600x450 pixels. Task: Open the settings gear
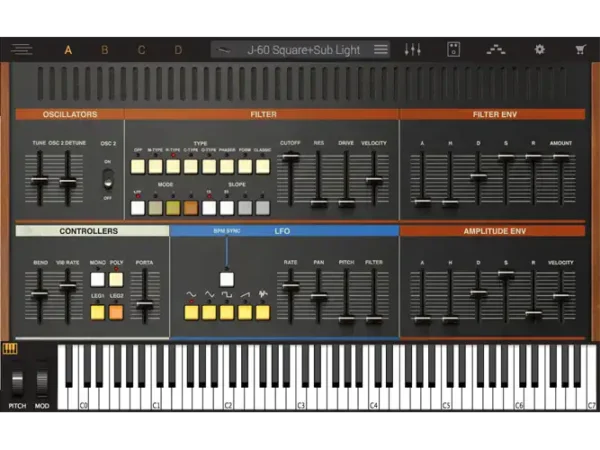tap(540, 49)
